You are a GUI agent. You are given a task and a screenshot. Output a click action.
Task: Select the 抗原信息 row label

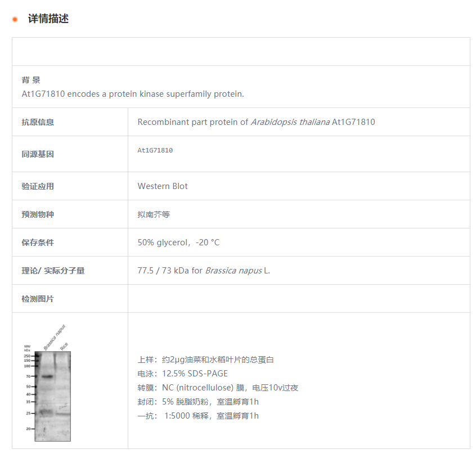click(x=38, y=122)
